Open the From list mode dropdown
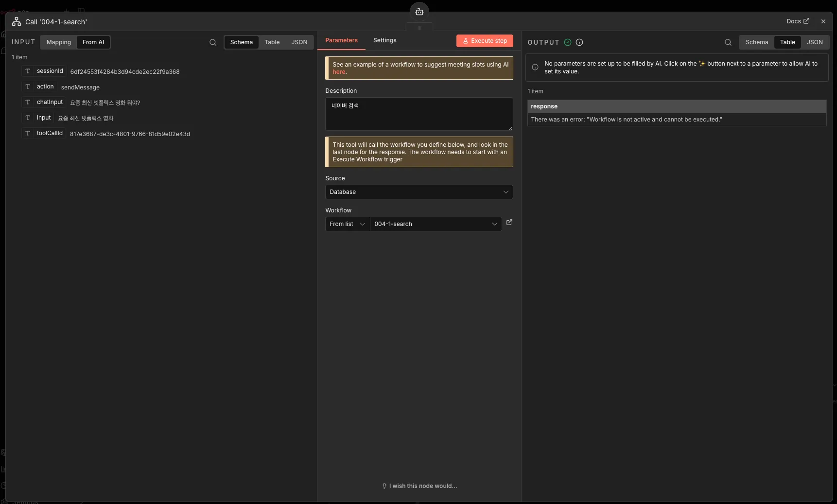The height and width of the screenshot is (504, 837). point(348,224)
